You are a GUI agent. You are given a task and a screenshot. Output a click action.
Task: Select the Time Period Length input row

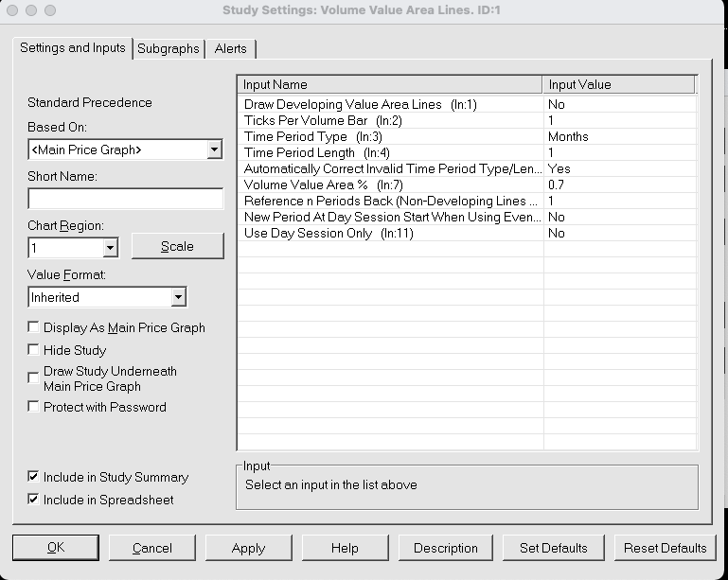coord(468,152)
